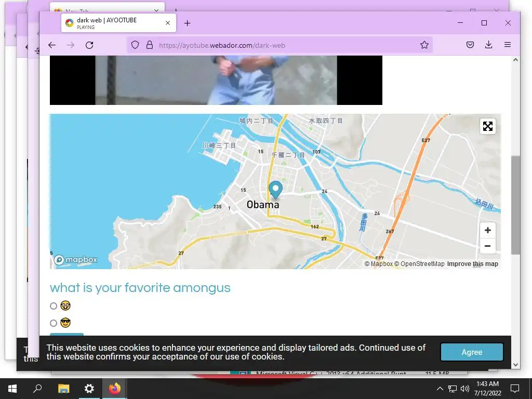Click Improve this map link
532x399 pixels.
[472, 264]
